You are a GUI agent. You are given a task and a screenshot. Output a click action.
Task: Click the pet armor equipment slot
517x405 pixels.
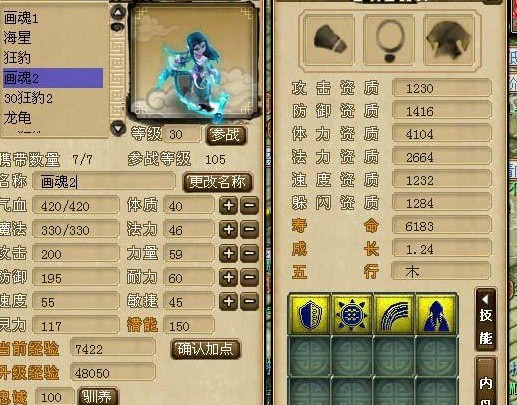[x=449, y=40]
